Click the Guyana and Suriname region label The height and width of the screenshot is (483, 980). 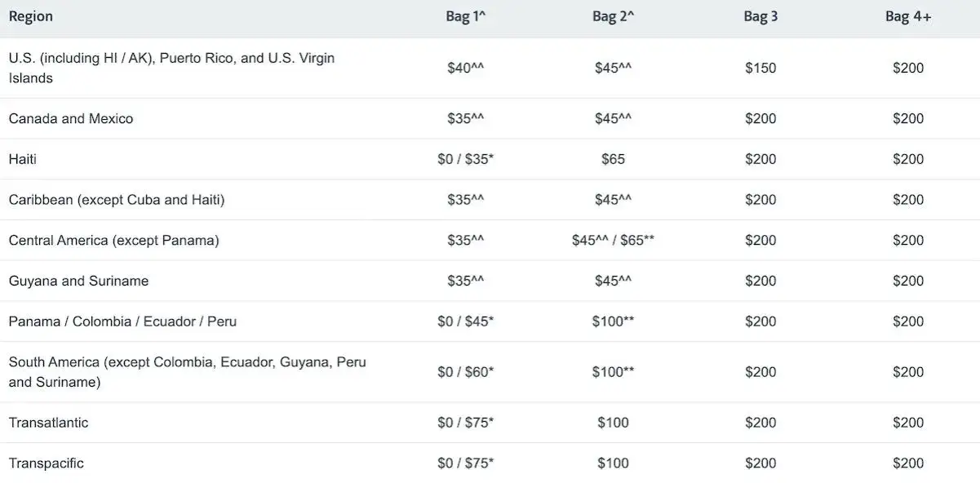[79, 281]
